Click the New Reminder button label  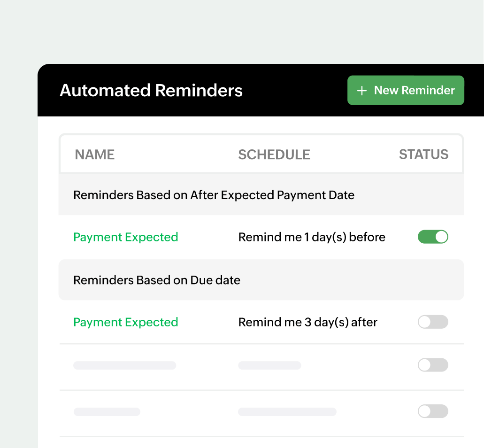[414, 91]
